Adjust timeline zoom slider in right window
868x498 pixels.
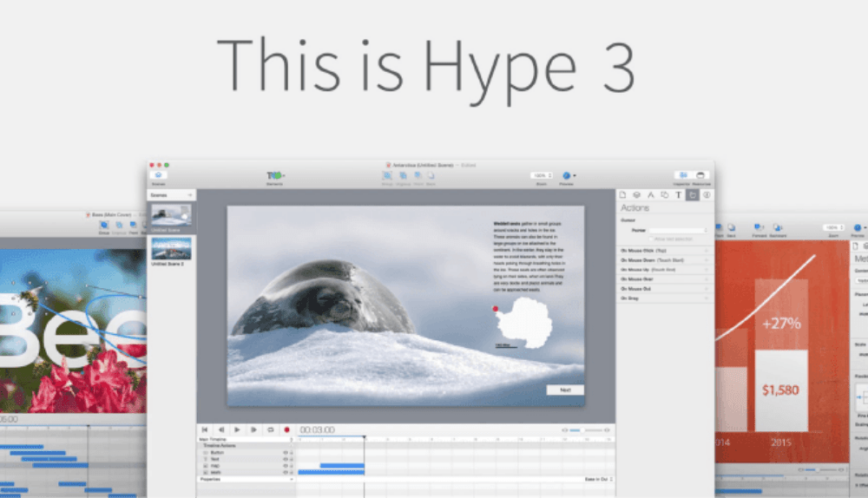[821, 469]
